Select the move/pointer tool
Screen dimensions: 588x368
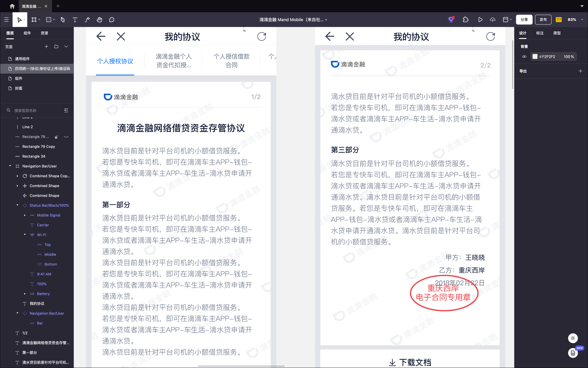[x=20, y=20]
